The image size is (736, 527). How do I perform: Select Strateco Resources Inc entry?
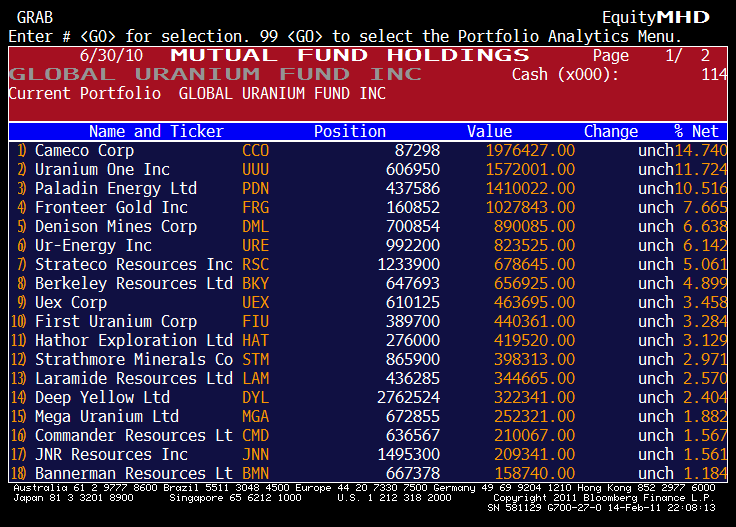368,265
